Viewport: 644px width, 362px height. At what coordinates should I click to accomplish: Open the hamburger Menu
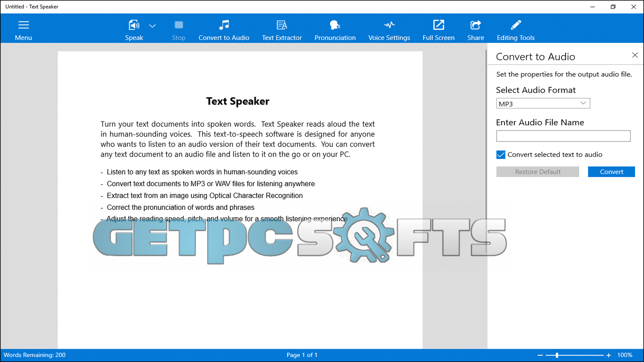[x=23, y=30]
